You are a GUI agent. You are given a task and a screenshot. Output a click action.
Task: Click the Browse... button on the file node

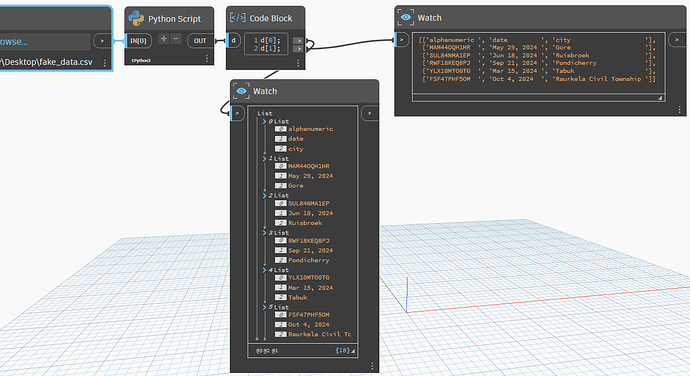[45, 41]
